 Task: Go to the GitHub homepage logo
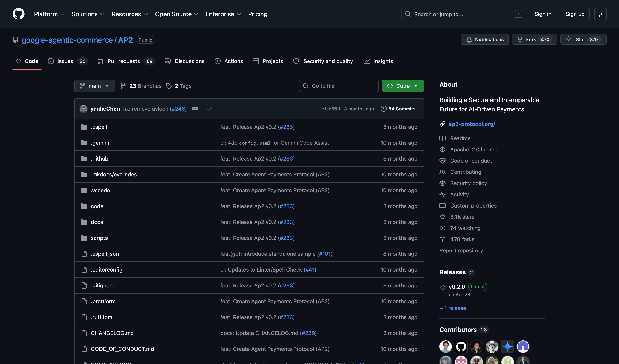pyautogui.click(x=18, y=14)
